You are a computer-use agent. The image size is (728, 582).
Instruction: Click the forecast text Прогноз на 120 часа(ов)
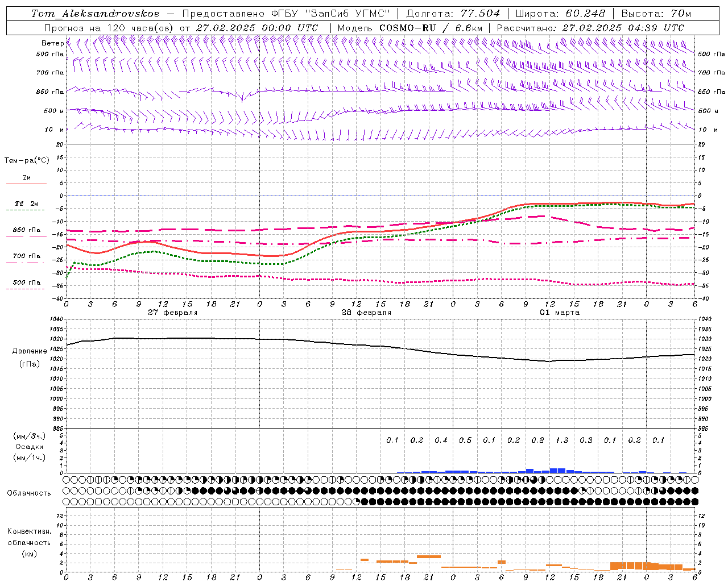109,28
